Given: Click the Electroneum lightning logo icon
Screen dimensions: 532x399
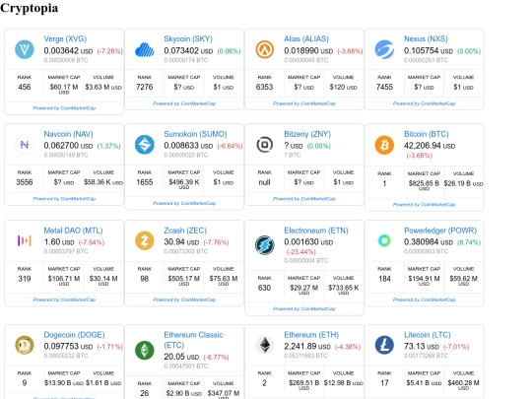Looking at the screenshot, I should [x=265, y=245].
